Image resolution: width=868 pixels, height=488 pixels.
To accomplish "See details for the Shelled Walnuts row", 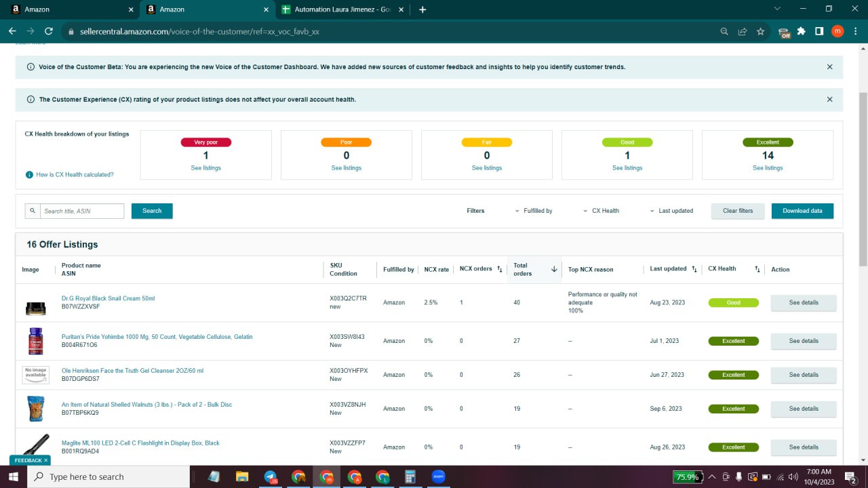I will pos(804,409).
